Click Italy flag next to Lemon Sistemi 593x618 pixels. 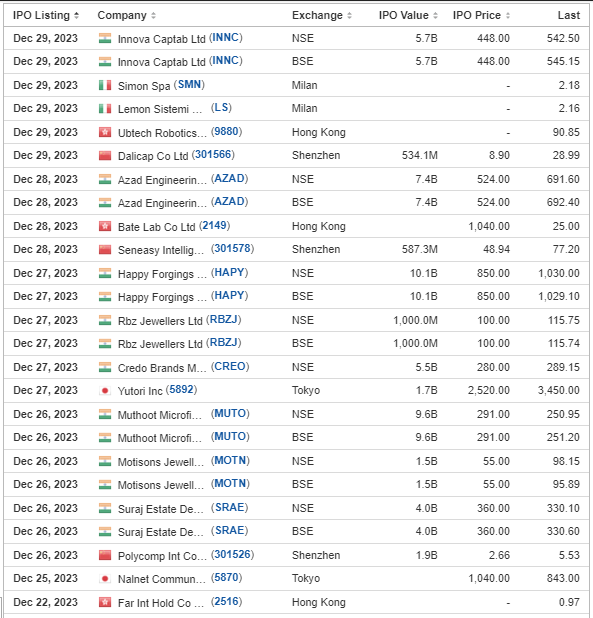tap(105, 108)
